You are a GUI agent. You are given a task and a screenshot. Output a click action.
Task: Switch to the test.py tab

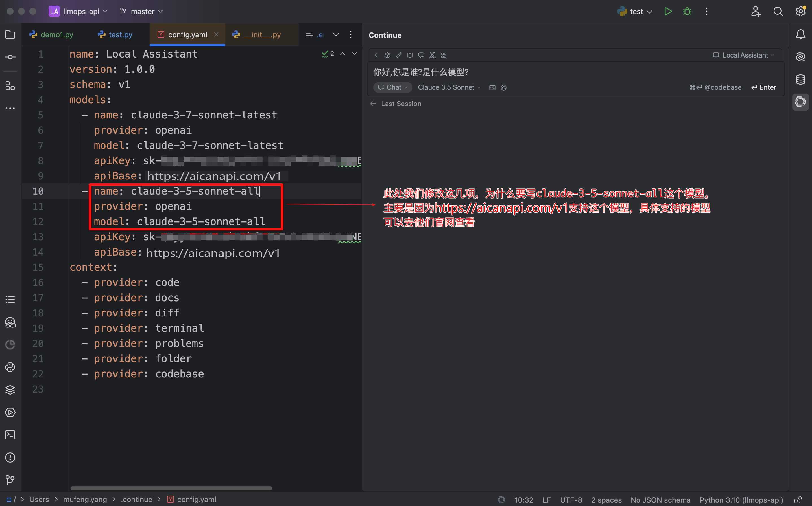coord(120,34)
